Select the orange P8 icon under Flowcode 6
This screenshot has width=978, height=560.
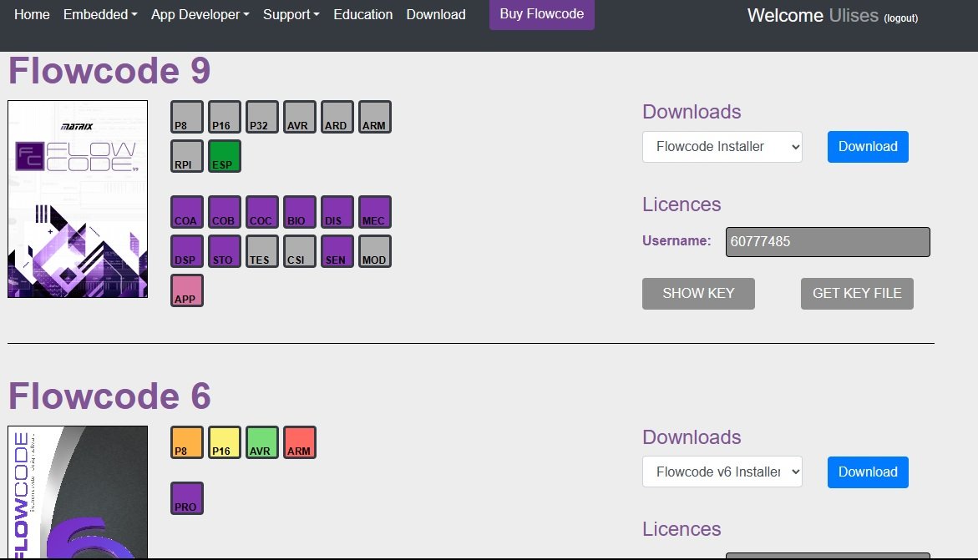(187, 442)
